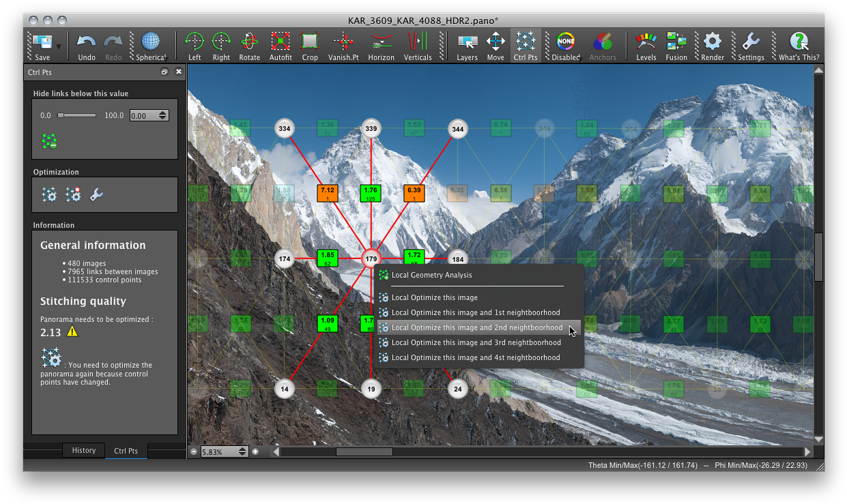Image resolution: width=847 pixels, height=504 pixels.
Task: Switch to the History tab
Action: click(x=84, y=450)
